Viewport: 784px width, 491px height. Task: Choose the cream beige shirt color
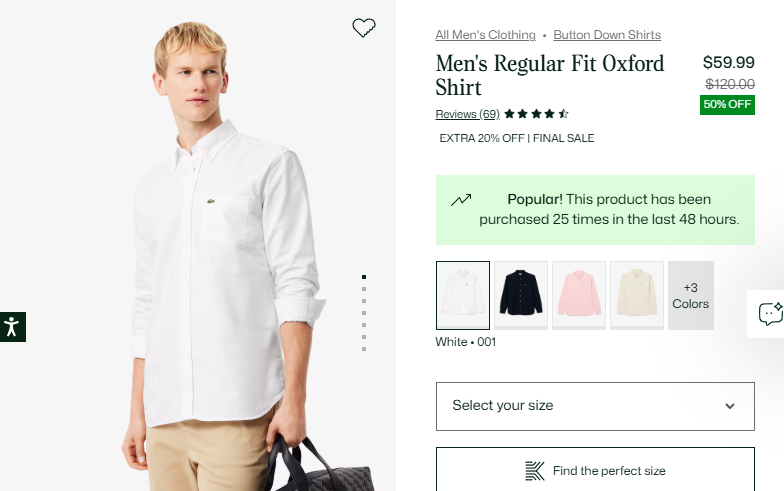pos(637,296)
